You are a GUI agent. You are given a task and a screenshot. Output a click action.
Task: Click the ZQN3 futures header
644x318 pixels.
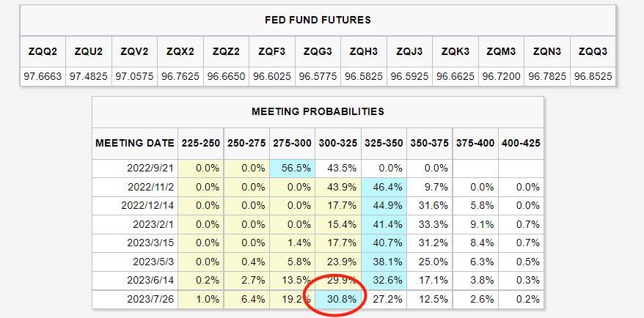[546, 51]
